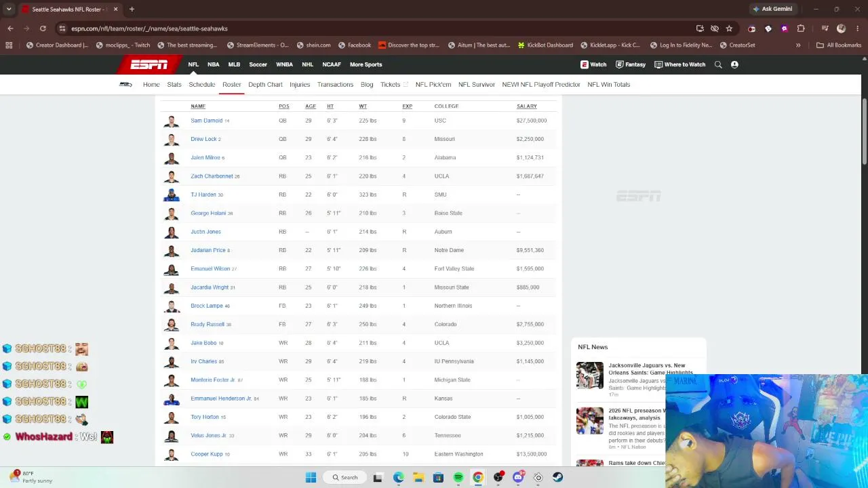Switch to the Depth Chart tab
This screenshot has height=488, width=868.
pyautogui.click(x=265, y=85)
